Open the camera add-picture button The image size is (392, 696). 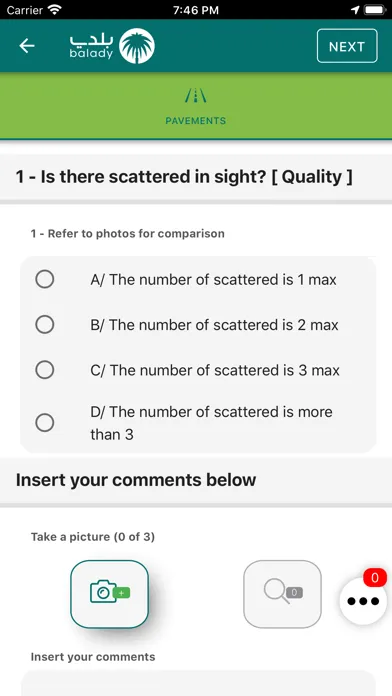109,594
